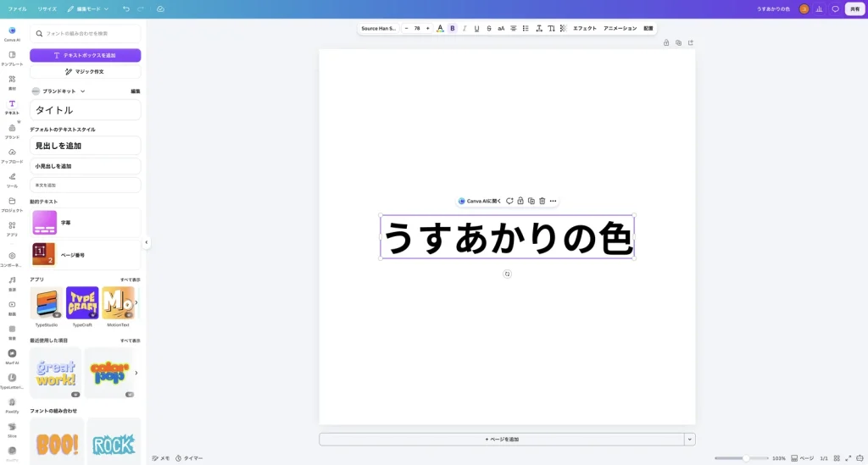
Task: Open the リサイズ (resize) menu
Action: click(x=47, y=8)
